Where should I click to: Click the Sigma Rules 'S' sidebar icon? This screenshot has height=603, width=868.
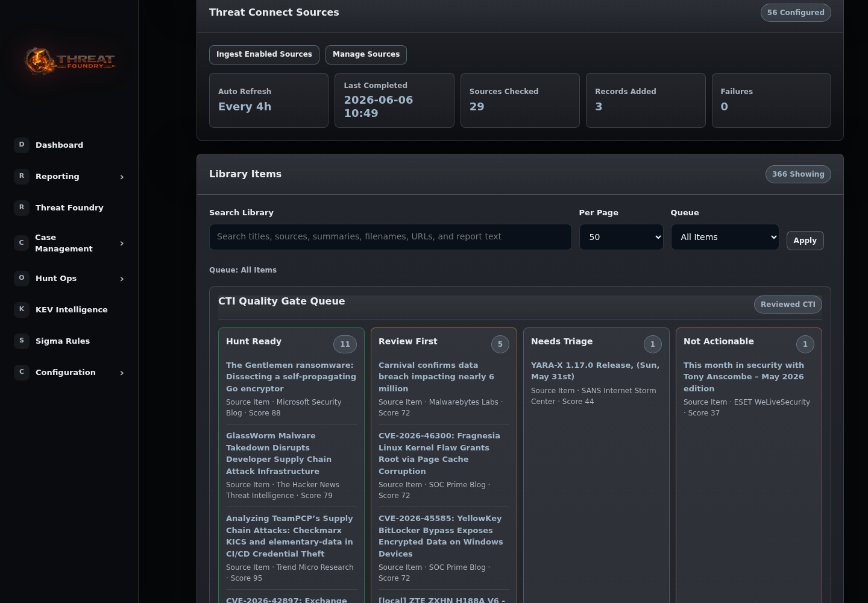click(22, 341)
